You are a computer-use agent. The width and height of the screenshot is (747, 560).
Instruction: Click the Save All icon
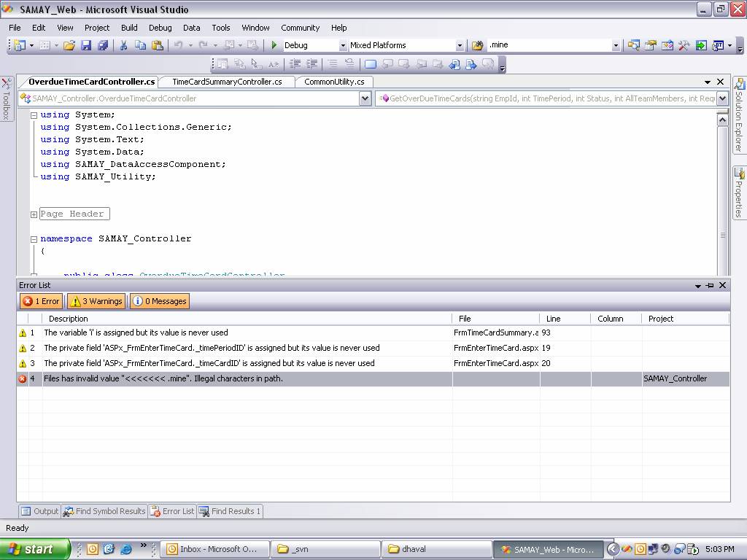(x=102, y=45)
